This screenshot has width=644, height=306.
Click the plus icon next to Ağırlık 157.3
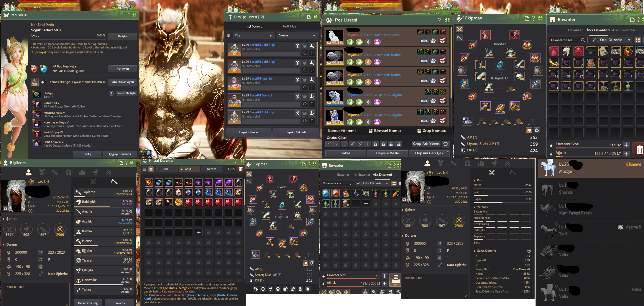click(626, 153)
